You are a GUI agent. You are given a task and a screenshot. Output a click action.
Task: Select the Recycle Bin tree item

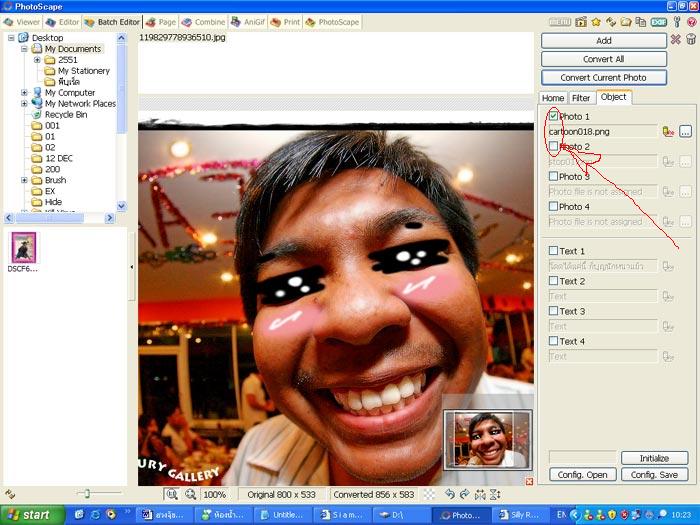[x=66, y=115]
